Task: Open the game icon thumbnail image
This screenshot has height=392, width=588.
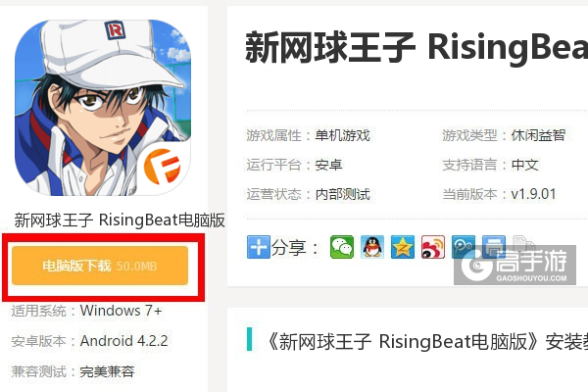Action: (x=102, y=108)
